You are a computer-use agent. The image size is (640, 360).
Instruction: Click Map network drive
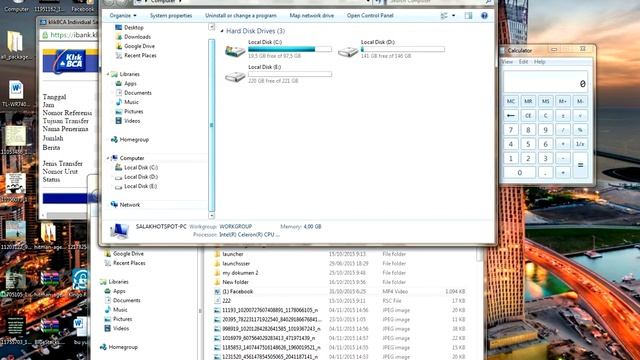pos(311,16)
